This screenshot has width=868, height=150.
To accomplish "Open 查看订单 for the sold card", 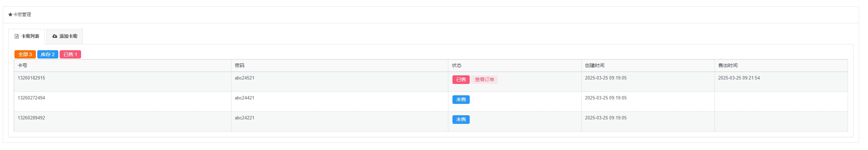I will point(484,79).
